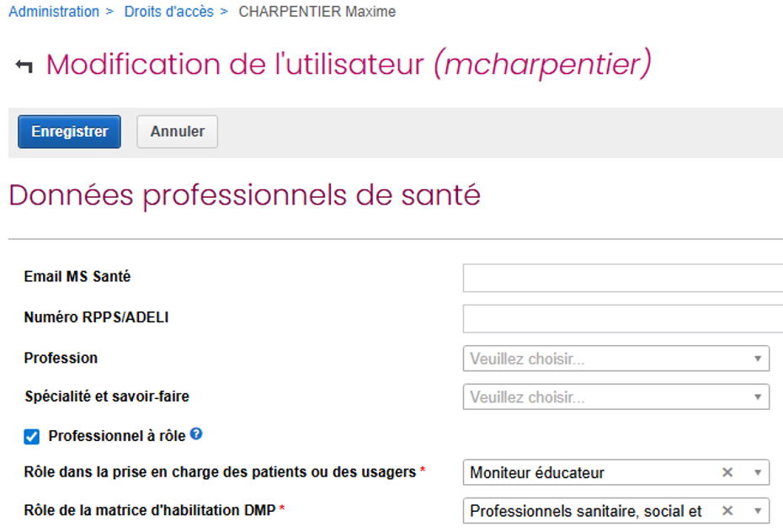This screenshot has height=532, width=783.
Task: Clear the Moniteur éducateur selection with the X
Action: click(727, 472)
